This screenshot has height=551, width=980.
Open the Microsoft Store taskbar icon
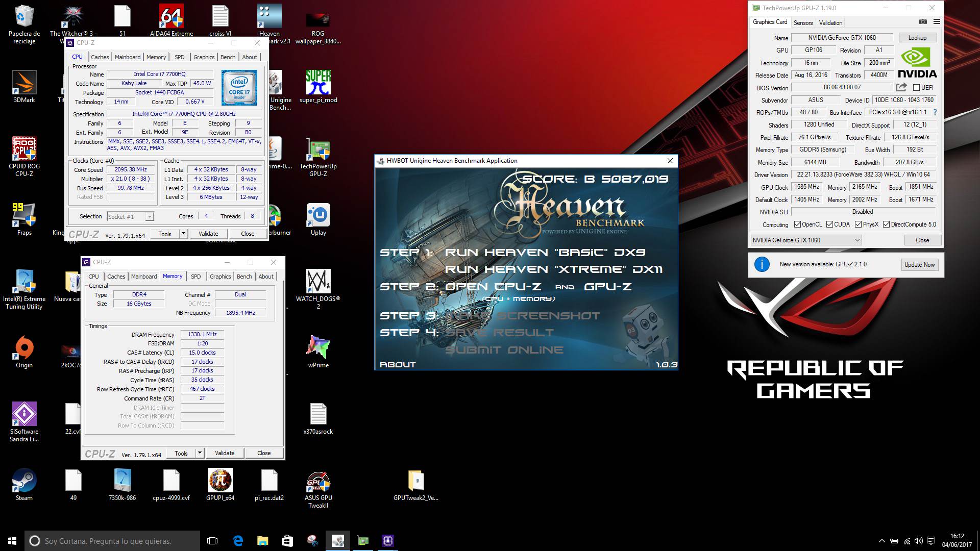287,541
